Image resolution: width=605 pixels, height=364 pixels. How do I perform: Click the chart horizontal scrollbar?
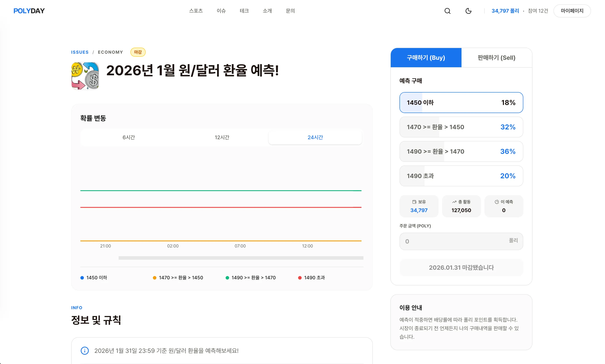click(x=241, y=258)
